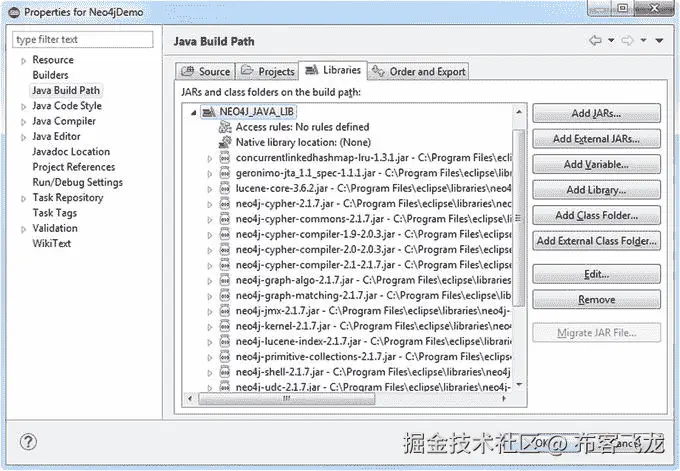Expand the neo4j-kernel-2.1.7.jar entry
Image resolution: width=680 pixels, height=471 pixels.
click(x=210, y=327)
